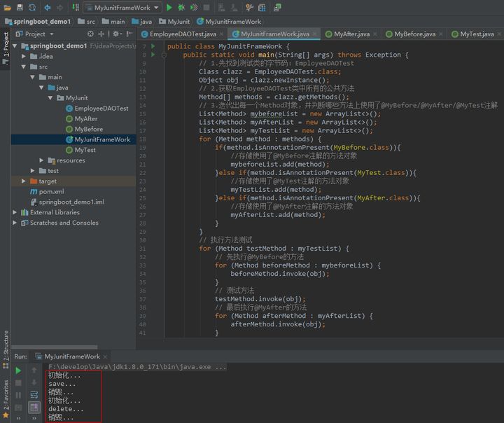The height and width of the screenshot is (423, 504).
Task: Click the springboot_demo1 breadcrumb
Action: 38,22
